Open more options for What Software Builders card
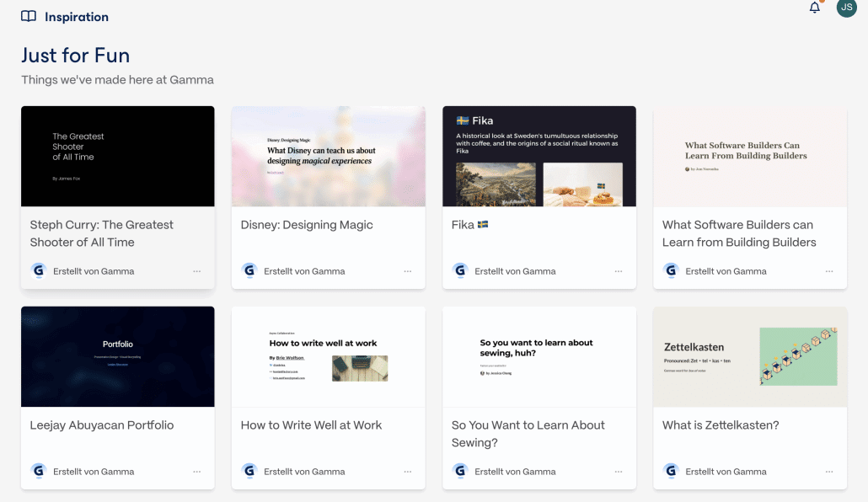Image resolution: width=868 pixels, height=502 pixels. pos(829,271)
